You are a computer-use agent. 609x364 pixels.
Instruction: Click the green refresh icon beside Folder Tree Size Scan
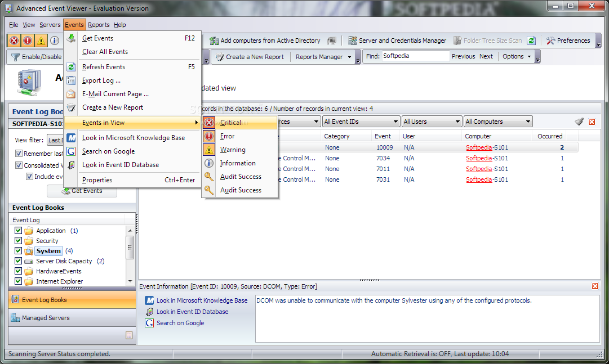click(x=531, y=41)
